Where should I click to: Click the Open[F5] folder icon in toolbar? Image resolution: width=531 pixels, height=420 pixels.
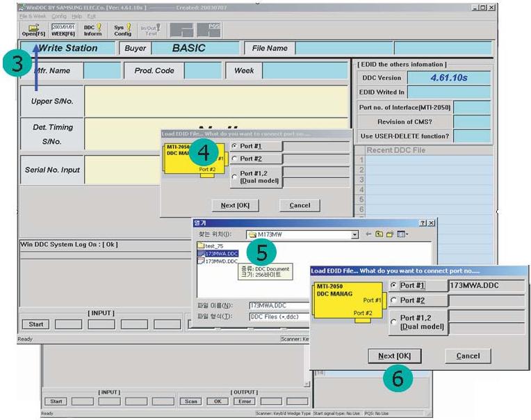coord(33,30)
